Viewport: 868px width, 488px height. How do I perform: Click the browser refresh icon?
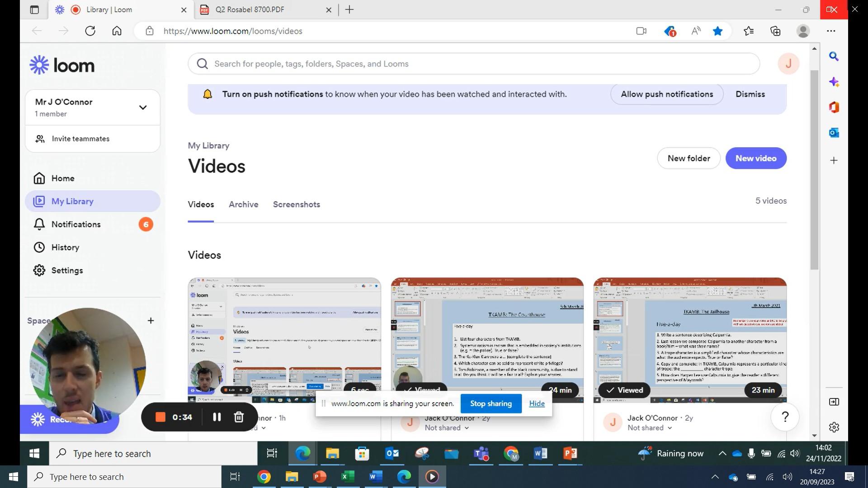pos(90,31)
